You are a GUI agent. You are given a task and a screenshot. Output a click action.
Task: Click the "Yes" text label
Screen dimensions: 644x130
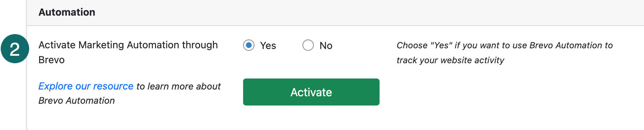point(268,45)
